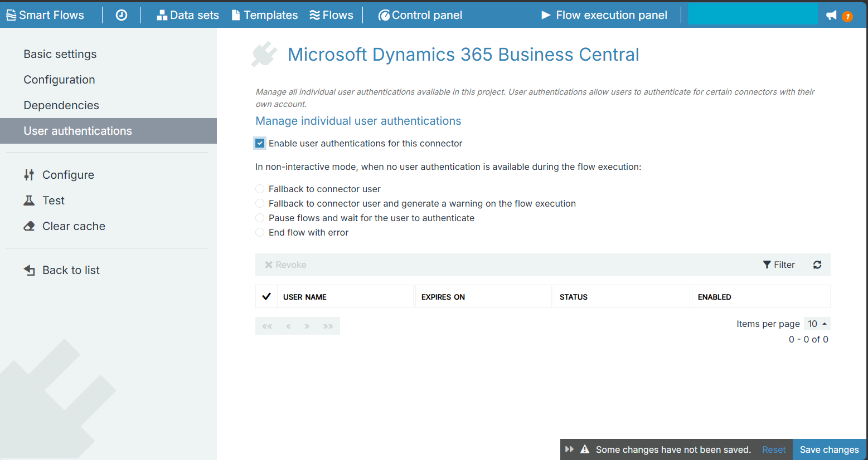
Task: Click the Revoke button
Action: 285,265
